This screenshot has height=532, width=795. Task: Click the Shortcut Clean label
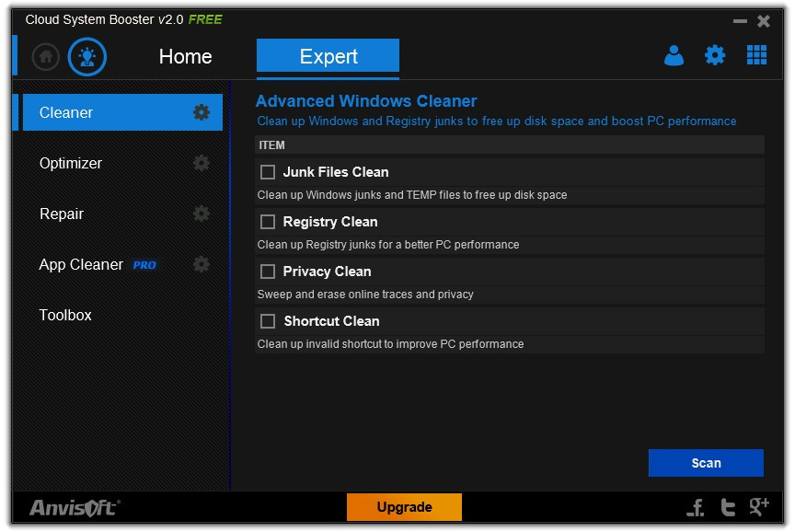(x=331, y=321)
